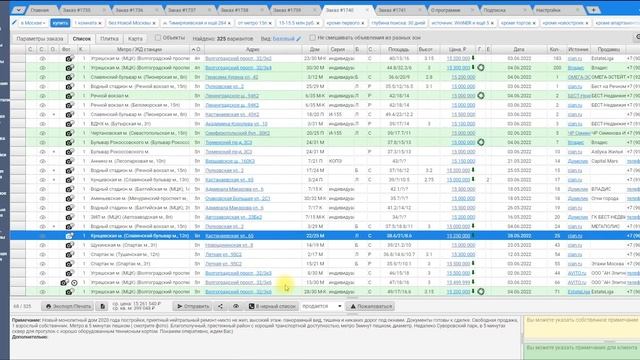Toggle eye icon on the Речной вокзал green row
The width and height of the screenshot is (640, 360).
[42, 96]
